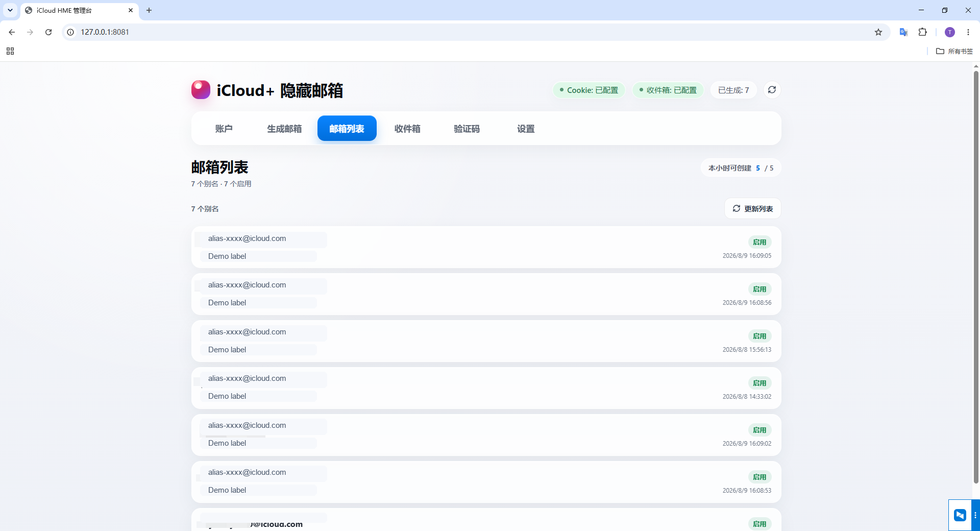Viewport: 980px width, 531px height.
Task: Switch to the 生成邮箱 tab
Action: tap(284, 129)
